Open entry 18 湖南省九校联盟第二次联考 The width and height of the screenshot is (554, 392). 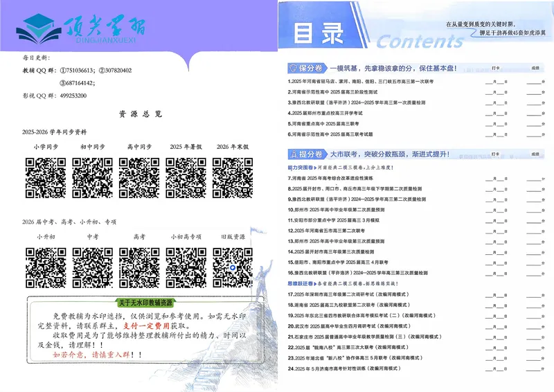pyautogui.click(x=349, y=305)
